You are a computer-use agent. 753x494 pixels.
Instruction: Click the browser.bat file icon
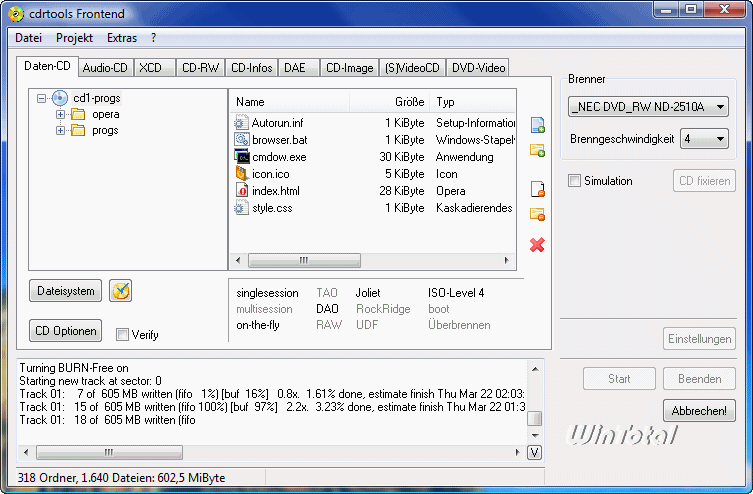pyautogui.click(x=242, y=140)
